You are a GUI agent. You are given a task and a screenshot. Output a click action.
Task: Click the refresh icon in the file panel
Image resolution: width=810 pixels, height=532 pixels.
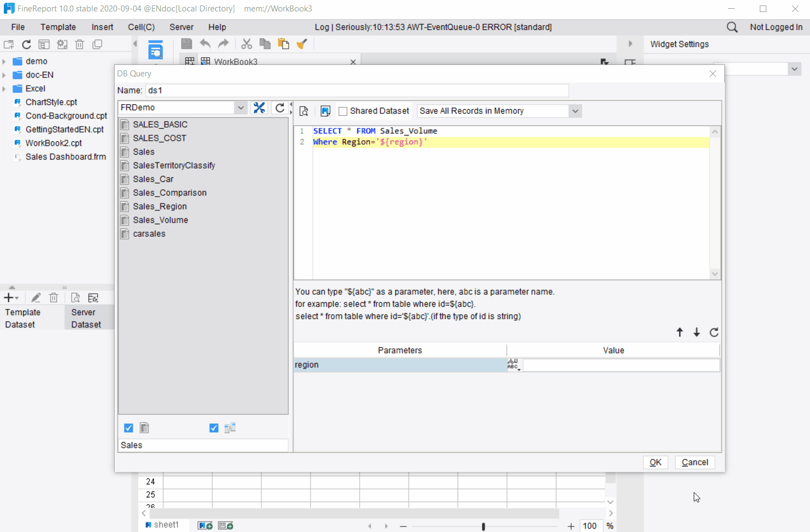coord(26,44)
